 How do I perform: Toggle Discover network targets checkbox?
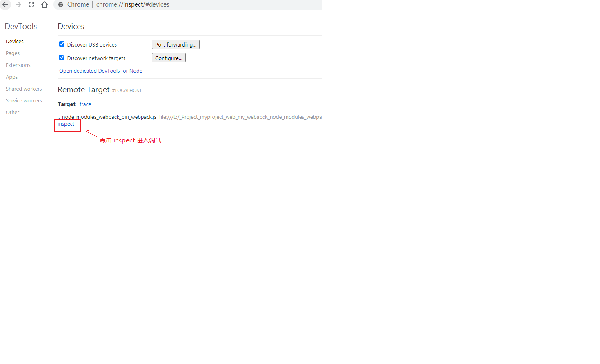(x=62, y=58)
